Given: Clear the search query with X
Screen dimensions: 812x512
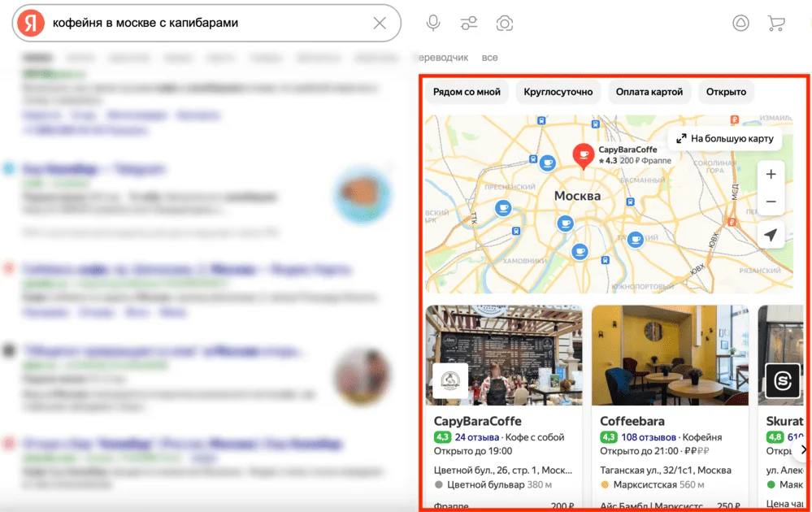Looking at the screenshot, I should click(x=380, y=23).
